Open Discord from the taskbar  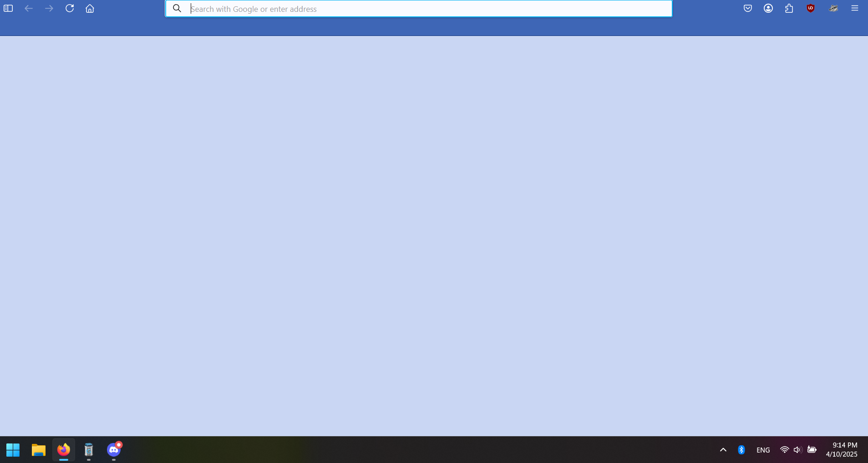click(x=114, y=450)
